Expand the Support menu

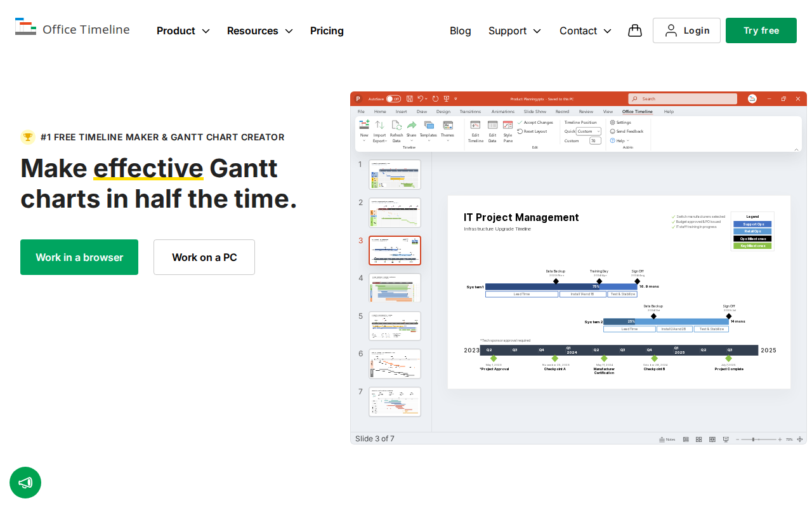pos(515,30)
